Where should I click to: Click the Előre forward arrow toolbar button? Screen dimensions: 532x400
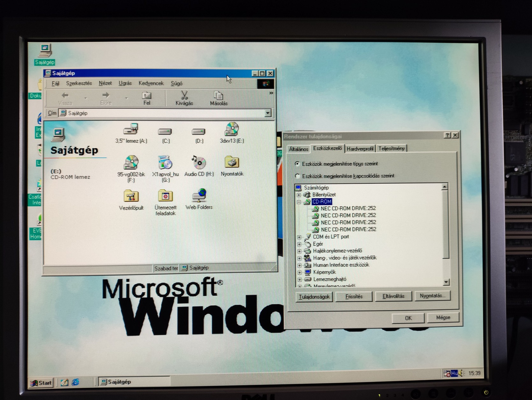coord(106,98)
